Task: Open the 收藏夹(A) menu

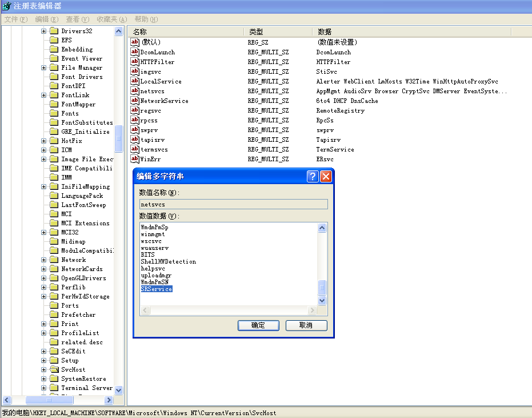Action: (x=111, y=19)
